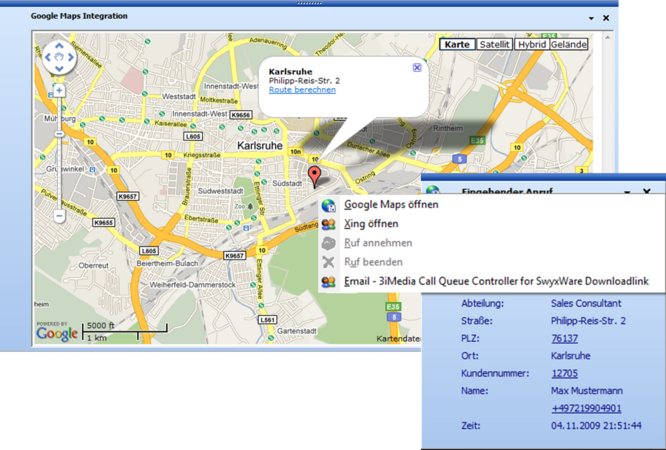
Task: Pan the map up with arrow
Action: [x=59, y=46]
